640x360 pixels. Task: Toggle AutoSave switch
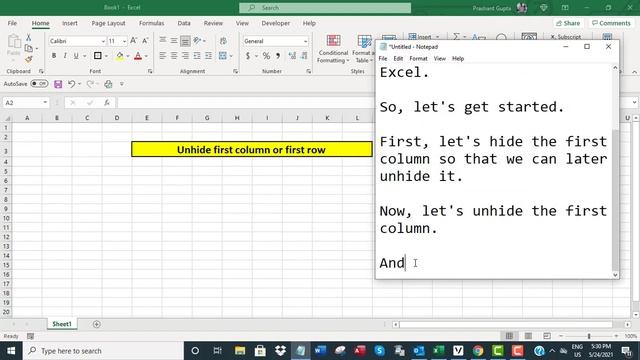point(39,84)
